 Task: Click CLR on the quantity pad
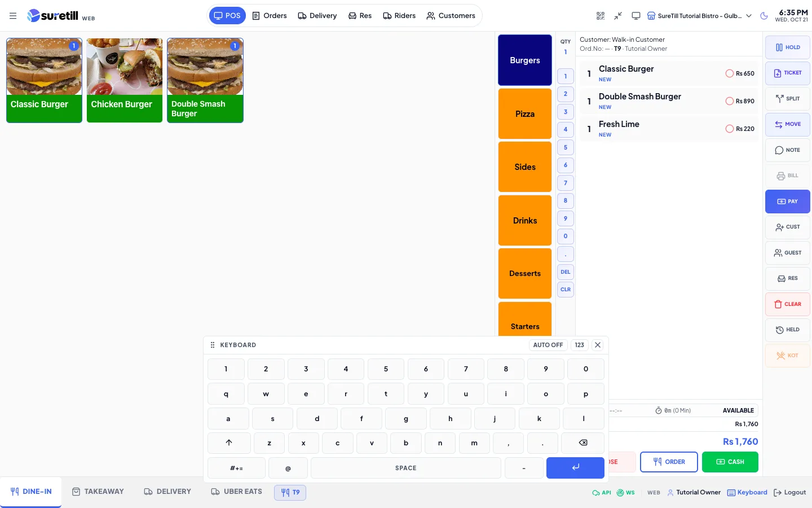[x=566, y=290]
